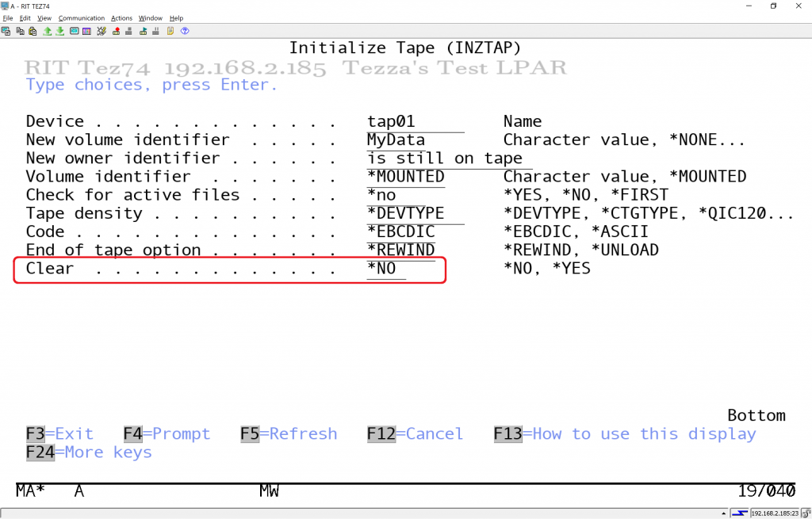
Task: Click F24=More keys at the bottom
Action: [88, 452]
